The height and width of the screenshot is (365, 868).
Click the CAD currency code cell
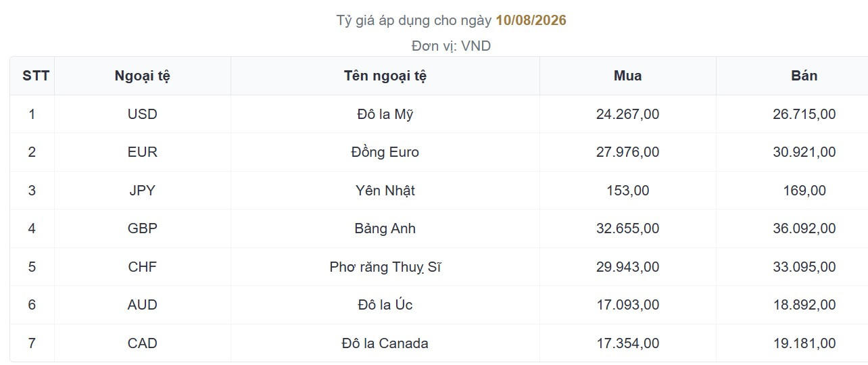[x=142, y=343]
